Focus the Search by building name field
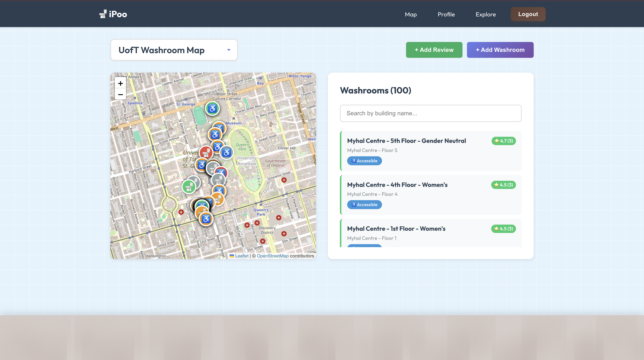Screen dimensions: 644x360 pyautogui.click(x=430, y=113)
